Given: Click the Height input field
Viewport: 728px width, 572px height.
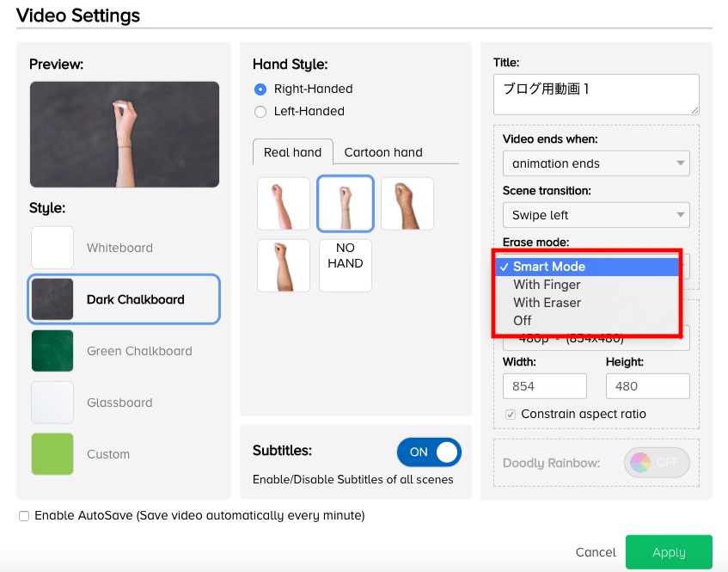Looking at the screenshot, I should (648, 385).
